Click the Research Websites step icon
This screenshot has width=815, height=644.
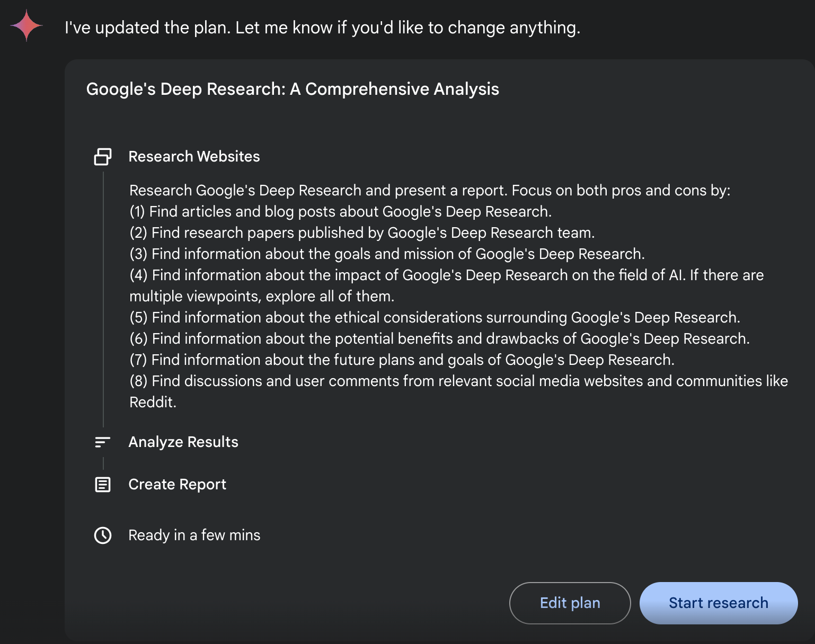pos(103,157)
